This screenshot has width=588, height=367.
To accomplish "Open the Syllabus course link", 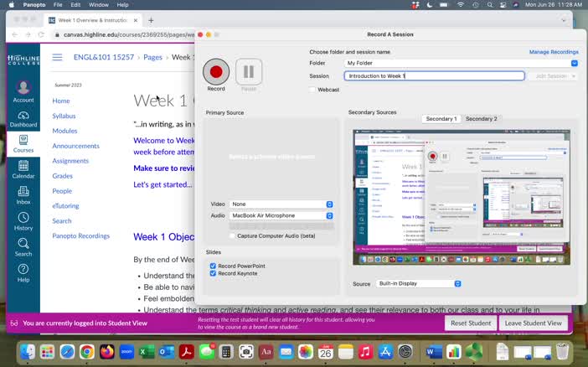I will coord(64,116).
